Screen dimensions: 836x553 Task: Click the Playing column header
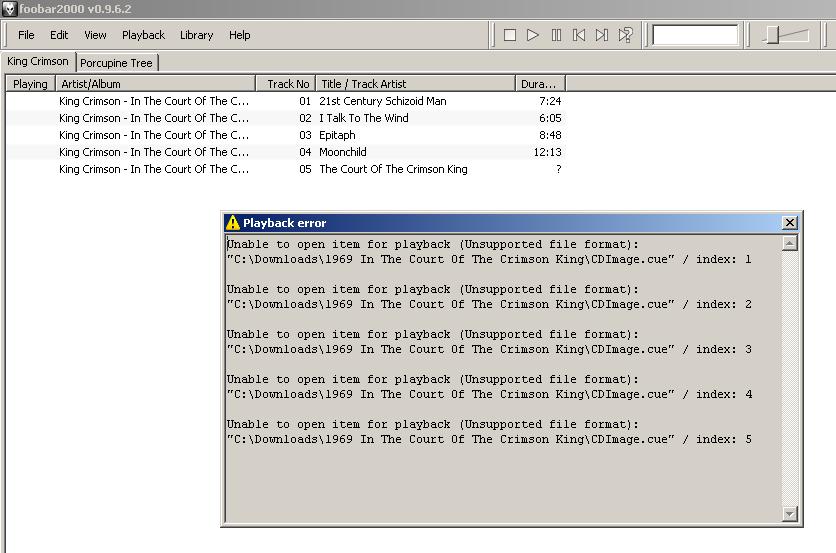pyautogui.click(x=30, y=84)
